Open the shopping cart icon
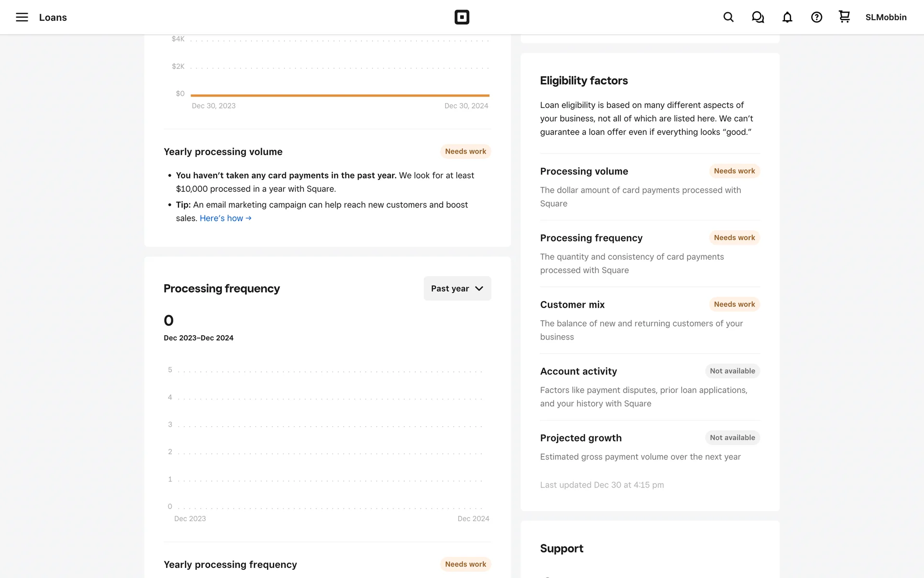924x578 pixels. 844,17
